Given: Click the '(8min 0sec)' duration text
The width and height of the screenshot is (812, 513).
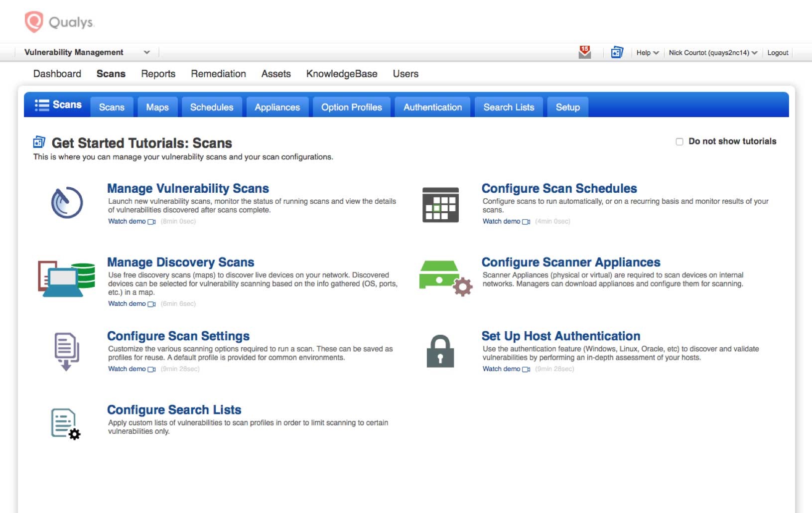Looking at the screenshot, I should 178,221.
